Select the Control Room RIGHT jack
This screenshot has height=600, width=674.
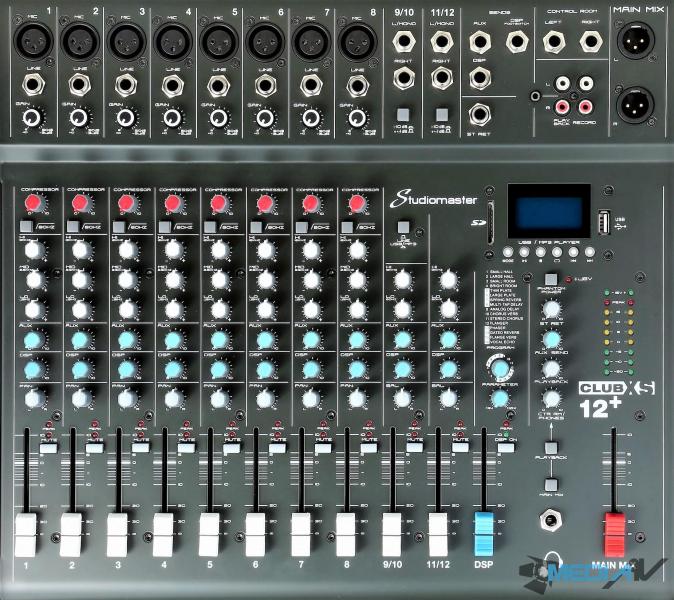click(591, 42)
